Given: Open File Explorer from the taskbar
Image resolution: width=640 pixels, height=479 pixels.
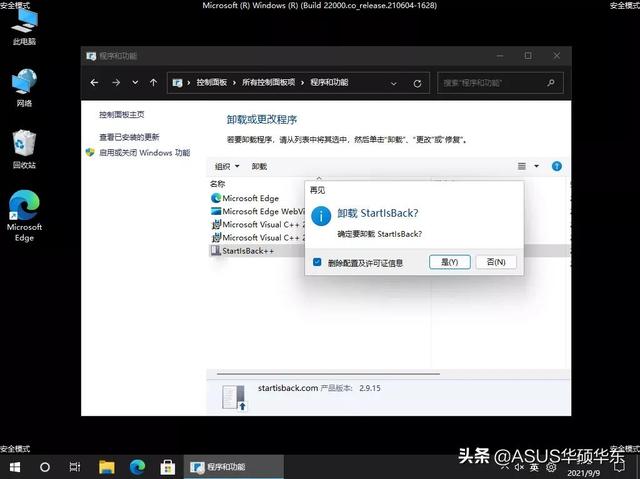Looking at the screenshot, I should click(x=106, y=467).
